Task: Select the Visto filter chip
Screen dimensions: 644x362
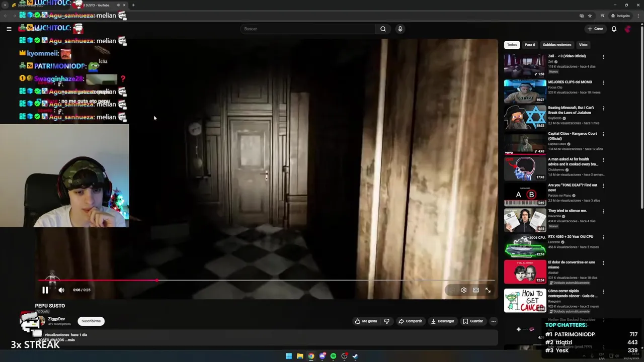Action: click(x=583, y=45)
